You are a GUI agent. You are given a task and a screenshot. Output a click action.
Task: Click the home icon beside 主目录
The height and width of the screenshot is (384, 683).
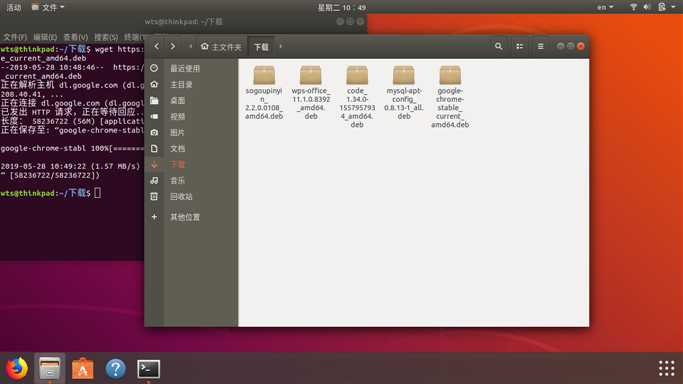tap(154, 84)
